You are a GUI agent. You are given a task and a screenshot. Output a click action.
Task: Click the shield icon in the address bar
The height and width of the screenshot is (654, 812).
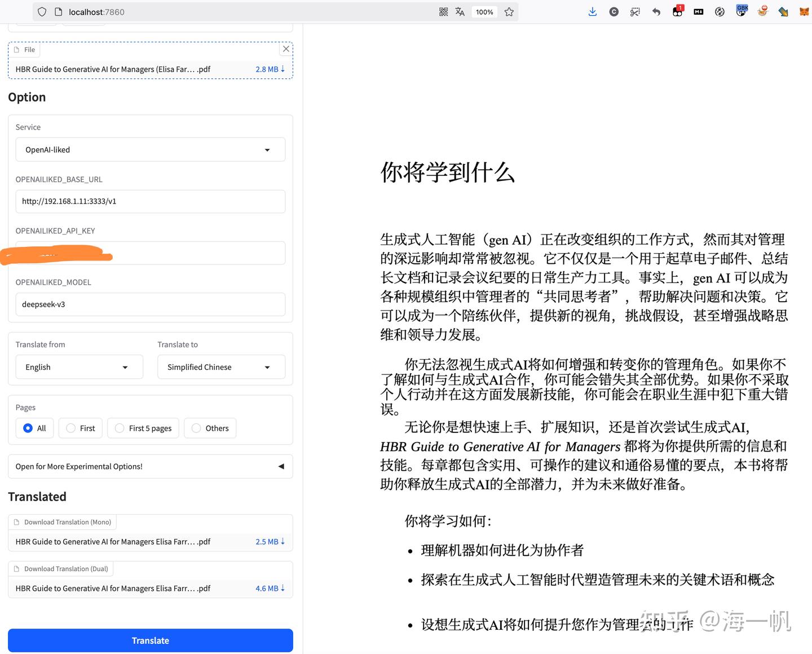[x=42, y=11]
